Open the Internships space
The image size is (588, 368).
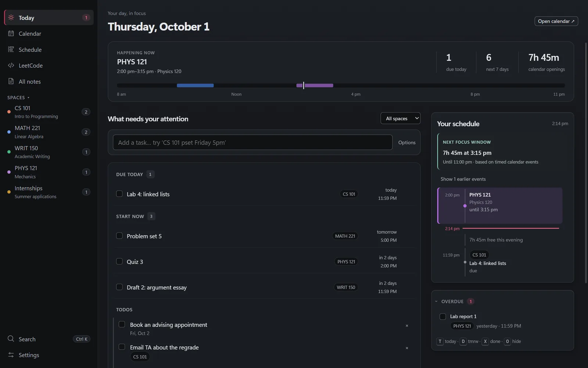point(49,192)
